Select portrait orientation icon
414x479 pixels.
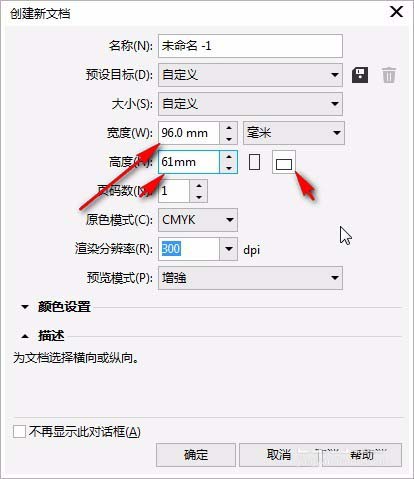coord(254,162)
